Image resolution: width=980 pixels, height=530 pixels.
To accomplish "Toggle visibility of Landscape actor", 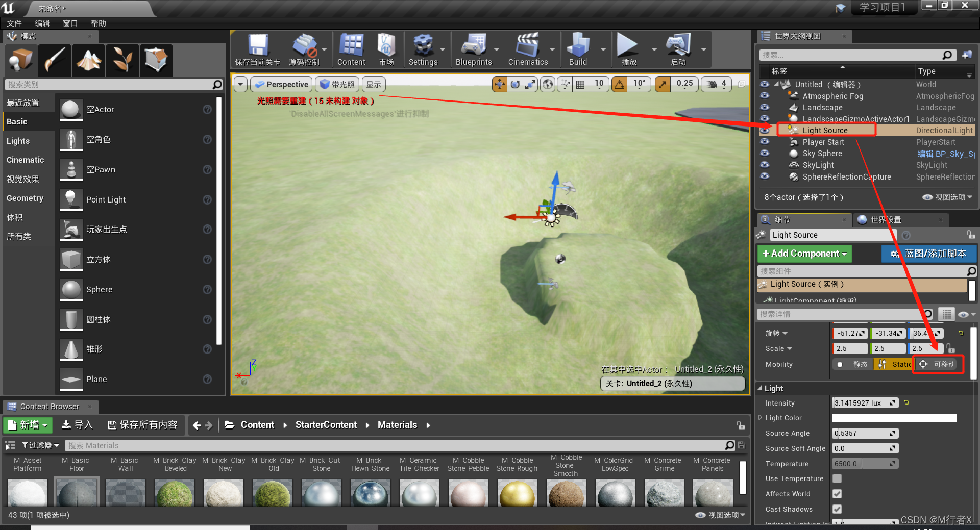I will (x=765, y=107).
